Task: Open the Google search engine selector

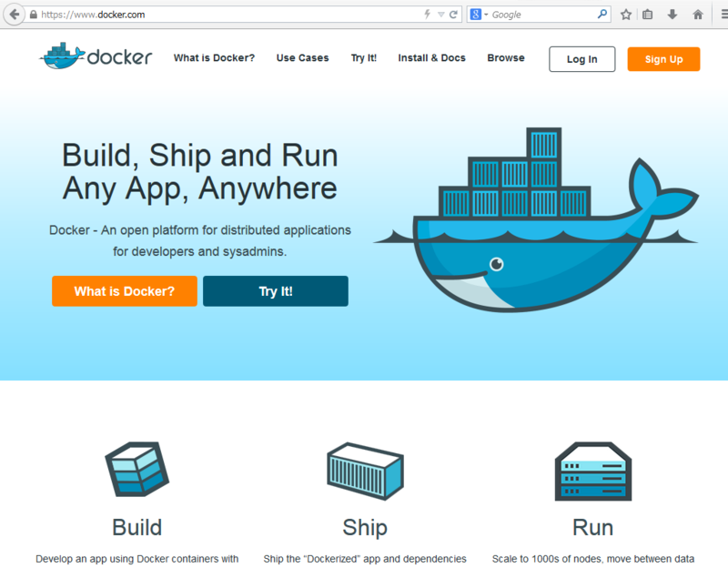Action: [x=479, y=15]
